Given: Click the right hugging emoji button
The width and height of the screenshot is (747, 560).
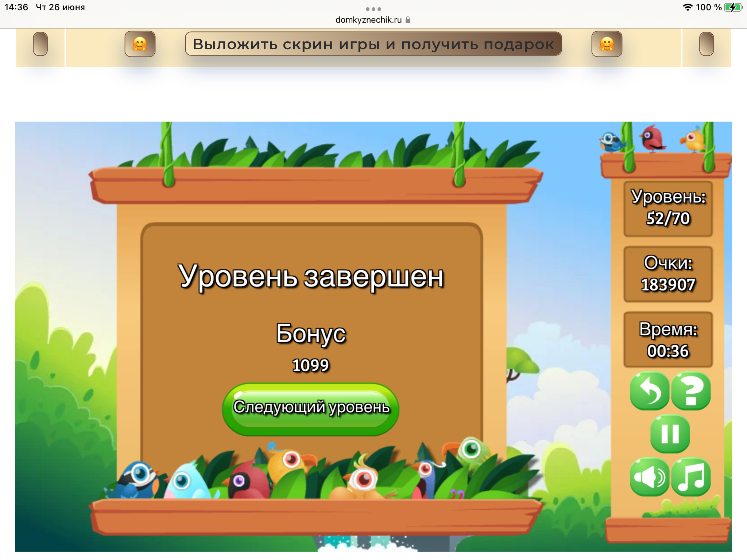Looking at the screenshot, I should (x=607, y=44).
